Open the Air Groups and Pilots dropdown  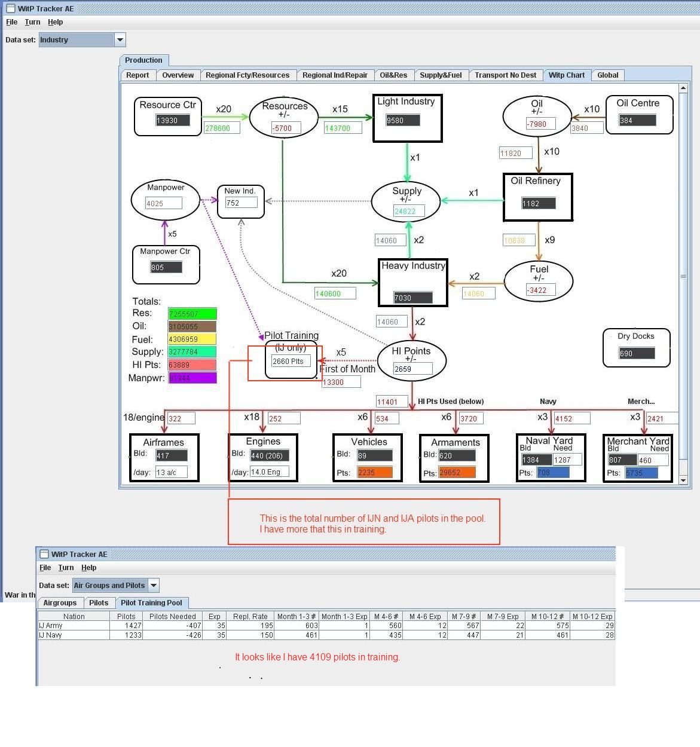116,586
